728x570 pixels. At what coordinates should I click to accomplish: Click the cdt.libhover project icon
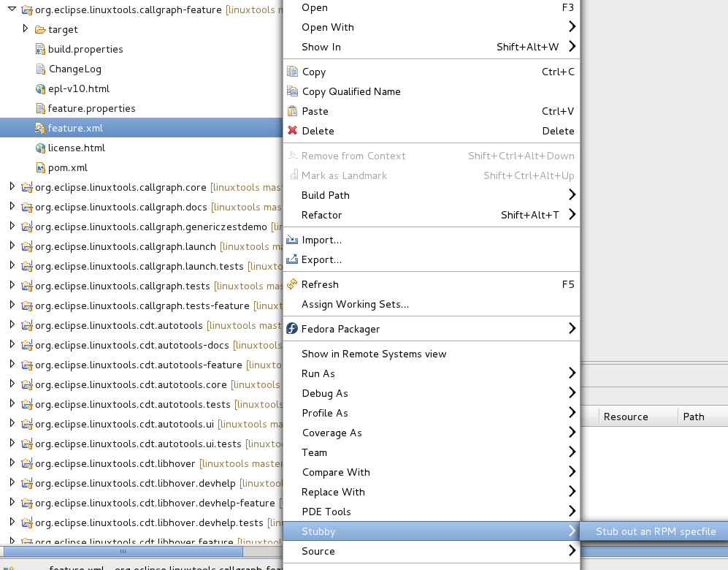[27, 463]
